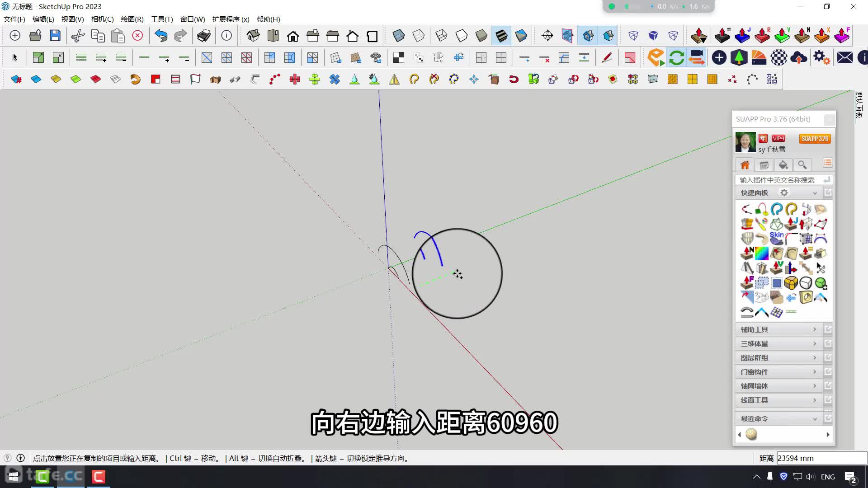Click the 距离 measurement input box

point(821,458)
